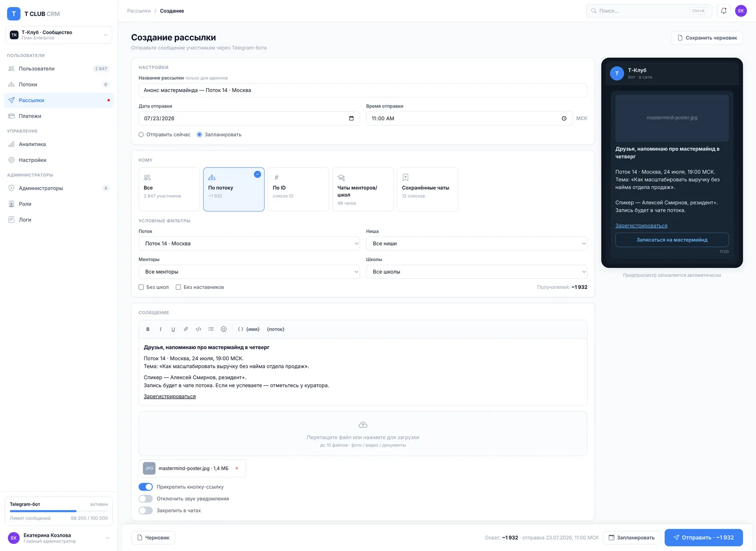Click Зарегистрироваться link in message editor
Screen dimensions: 756x551
point(170,397)
